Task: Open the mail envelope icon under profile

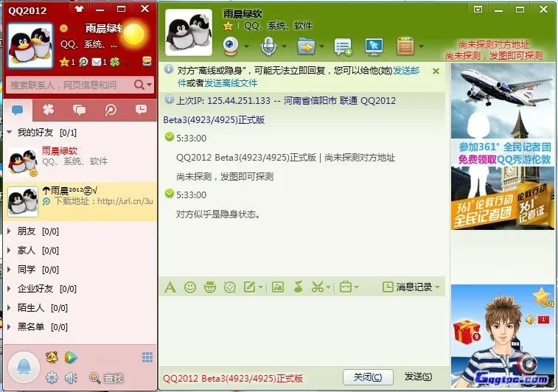Action: (97, 62)
